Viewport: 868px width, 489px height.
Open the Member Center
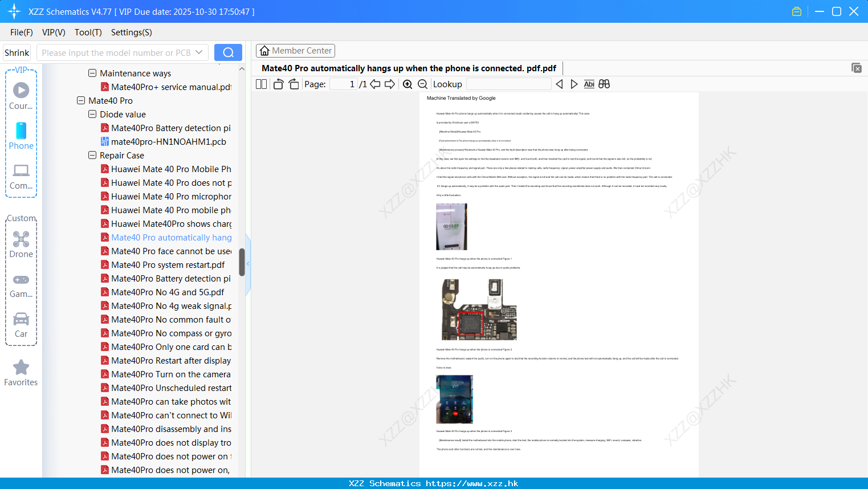point(295,51)
